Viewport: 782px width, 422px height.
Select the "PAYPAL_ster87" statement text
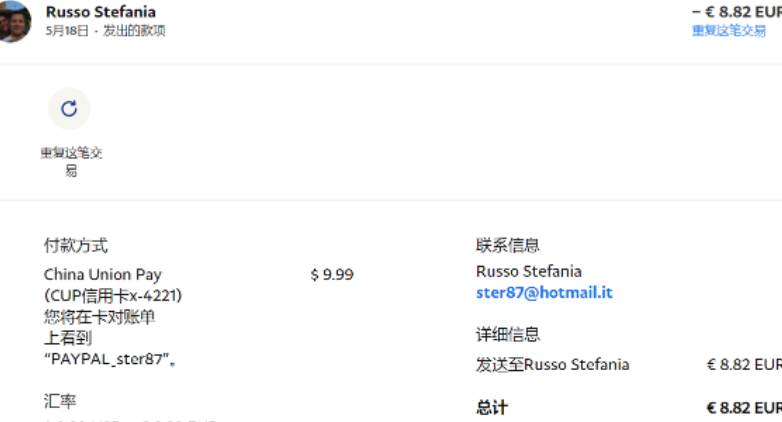click(x=110, y=359)
